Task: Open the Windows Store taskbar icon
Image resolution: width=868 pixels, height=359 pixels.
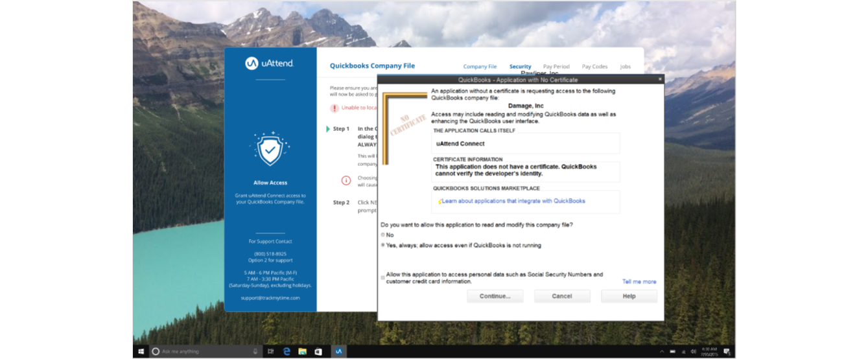Action: pos(318,351)
